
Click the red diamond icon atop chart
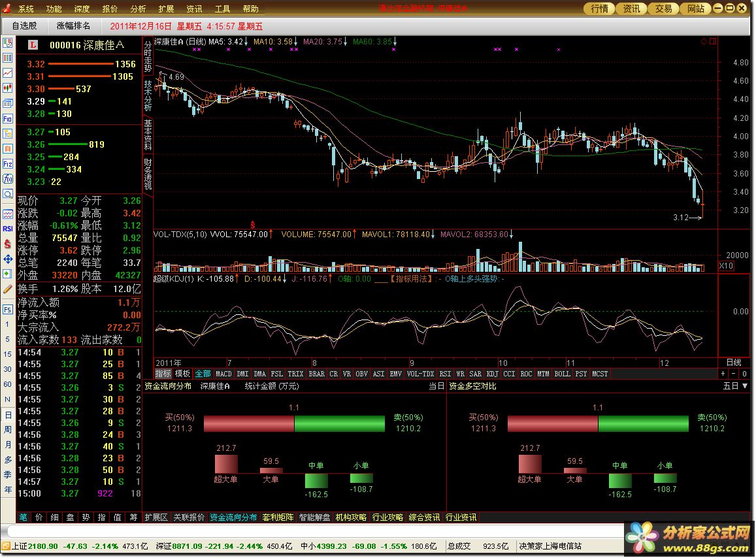(704, 41)
